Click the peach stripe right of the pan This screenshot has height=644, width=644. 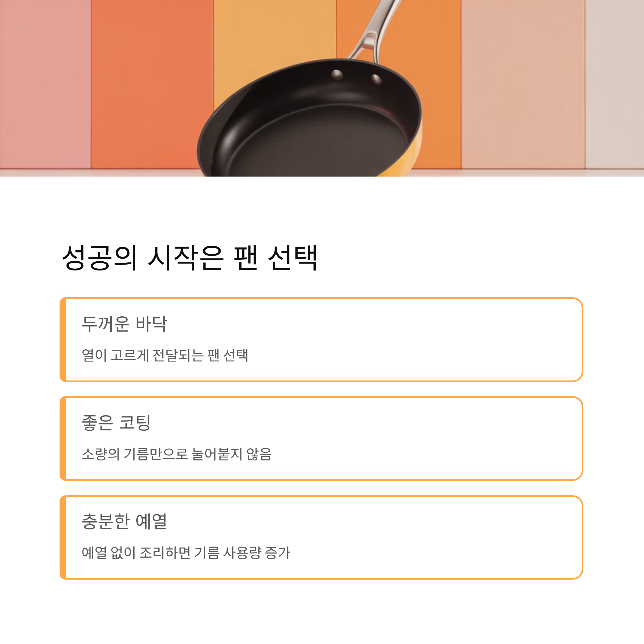(523, 83)
